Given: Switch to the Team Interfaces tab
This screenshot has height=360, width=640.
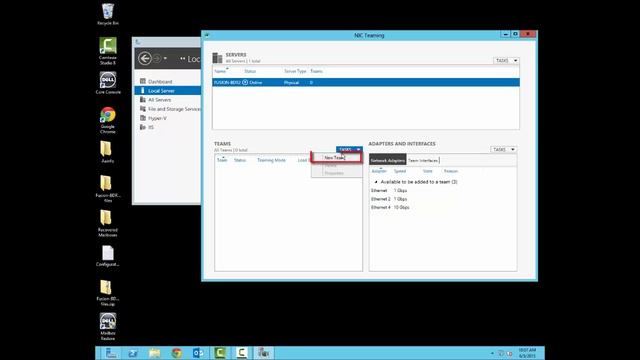Looking at the screenshot, I should coord(423,160).
